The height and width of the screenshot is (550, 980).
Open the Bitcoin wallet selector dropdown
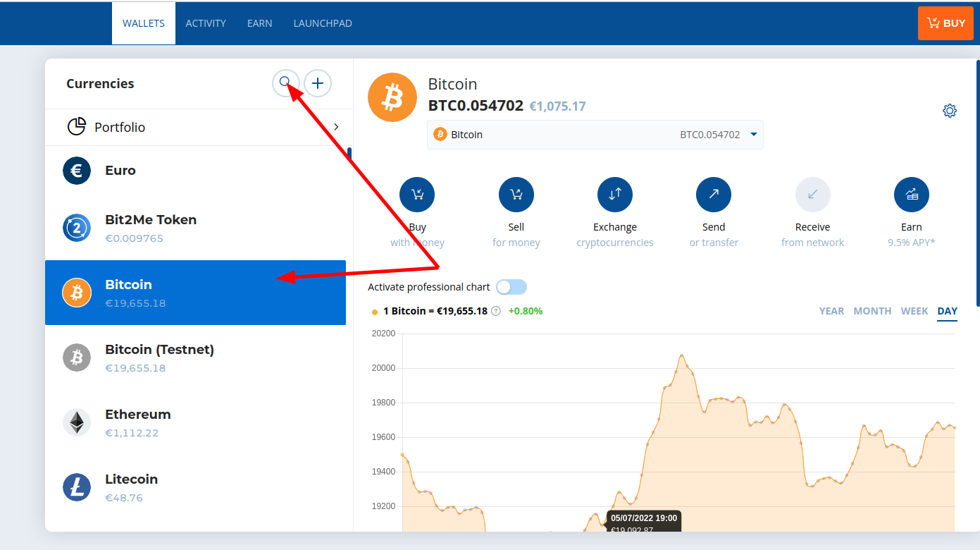click(595, 135)
